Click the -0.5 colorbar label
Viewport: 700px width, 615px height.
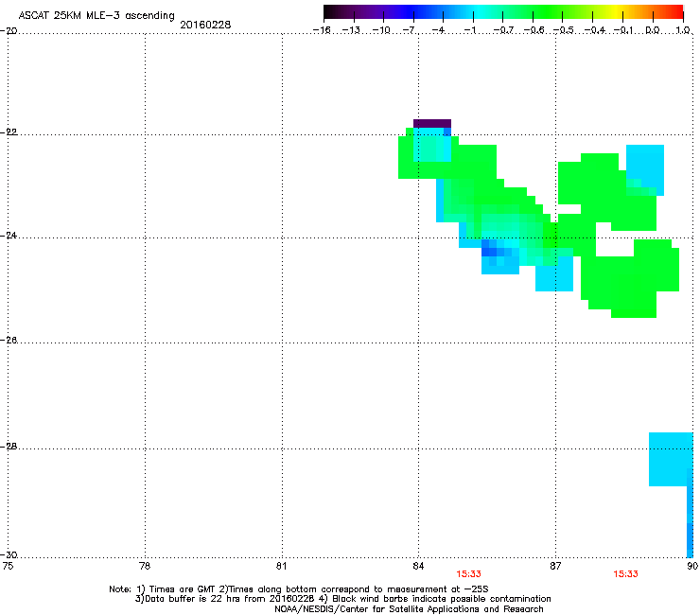(x=564, y=30)
